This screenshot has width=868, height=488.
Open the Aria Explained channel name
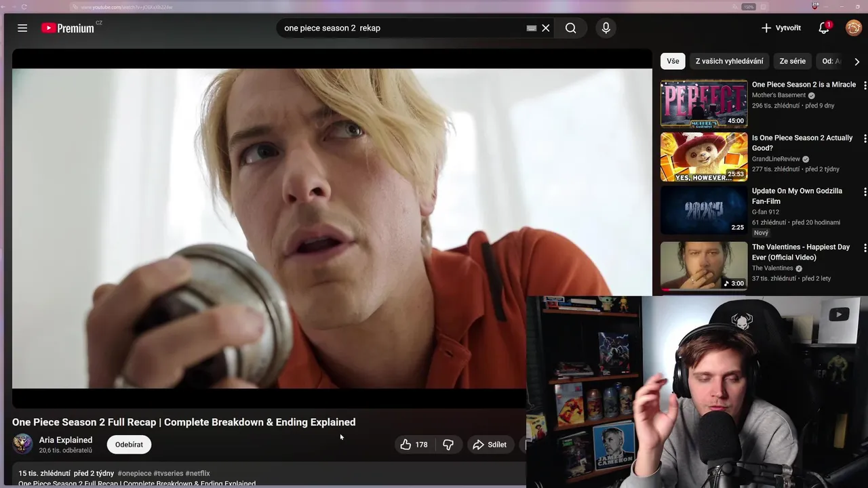coord(66,440)
